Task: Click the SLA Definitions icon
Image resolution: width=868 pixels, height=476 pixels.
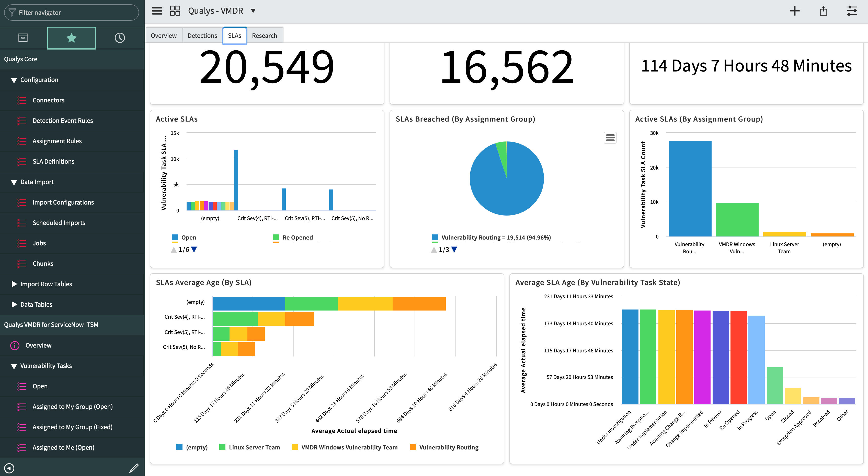Action: click(22, 161)
